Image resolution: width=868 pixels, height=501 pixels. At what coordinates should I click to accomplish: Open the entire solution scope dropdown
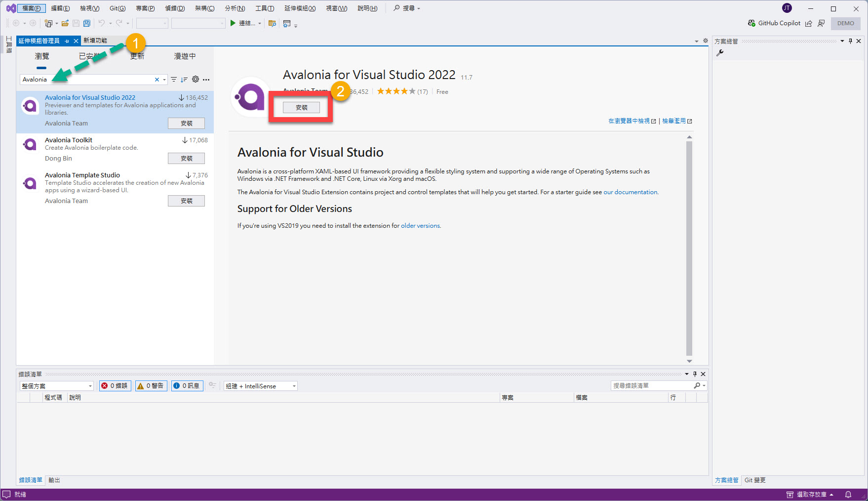tap(56, 386)
